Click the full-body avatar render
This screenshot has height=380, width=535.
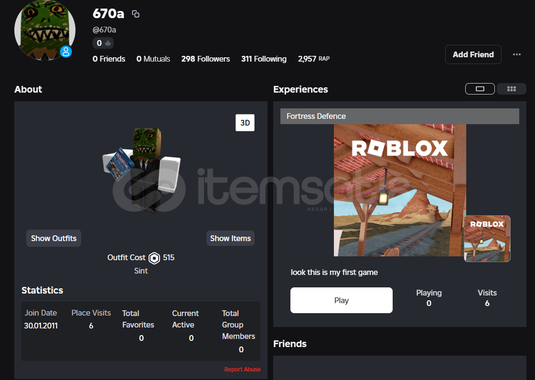(142, 170)
